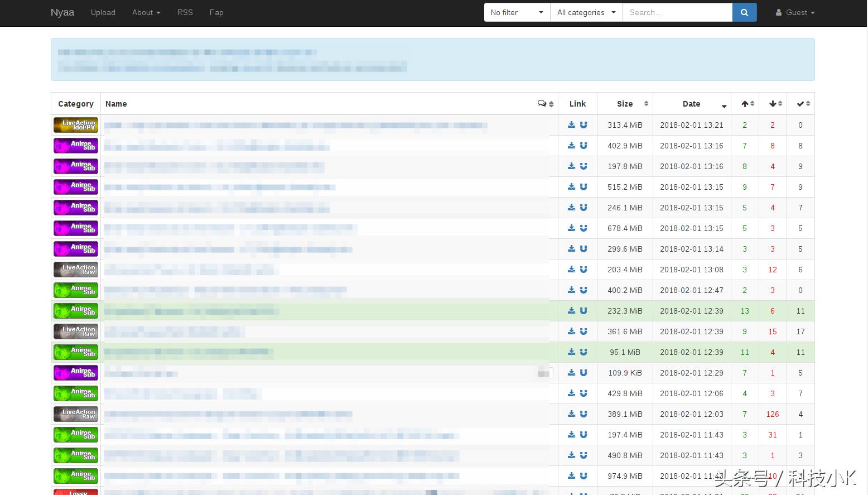Viewport: 868px width, 495px height.
Task: Click the Link column header
Action: click(577, 104)
